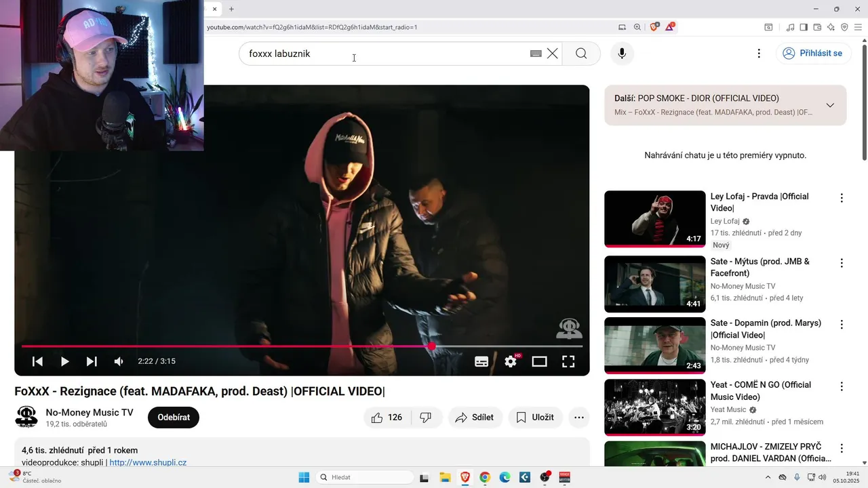Open YouTube settings three-dot menu
The width and height of the screenshot is (868, 488).
pos(759,54)
